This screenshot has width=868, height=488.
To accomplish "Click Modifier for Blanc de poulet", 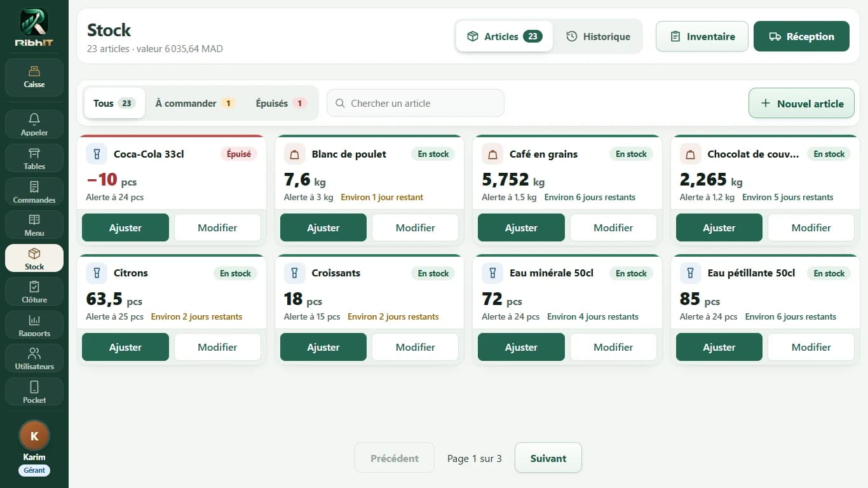I will 416,227.
